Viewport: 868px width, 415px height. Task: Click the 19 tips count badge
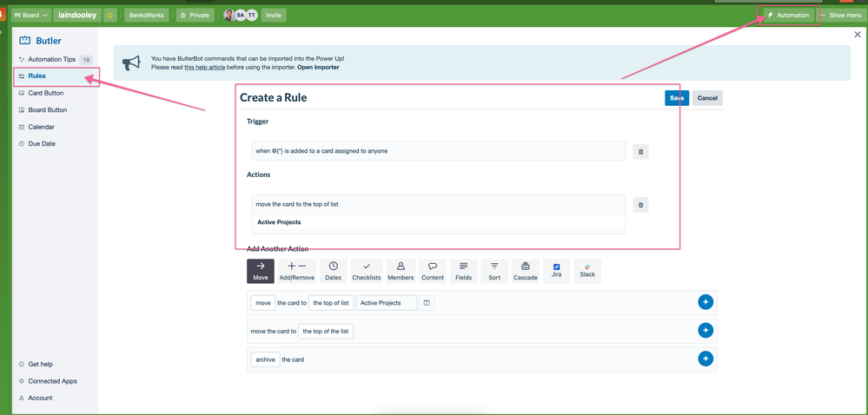click(x=86, y=60)
